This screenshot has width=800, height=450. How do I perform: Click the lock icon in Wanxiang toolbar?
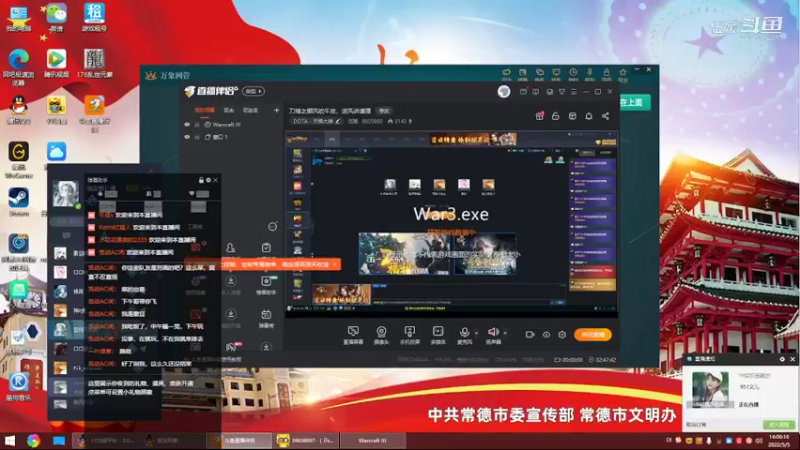click(606, 73)
